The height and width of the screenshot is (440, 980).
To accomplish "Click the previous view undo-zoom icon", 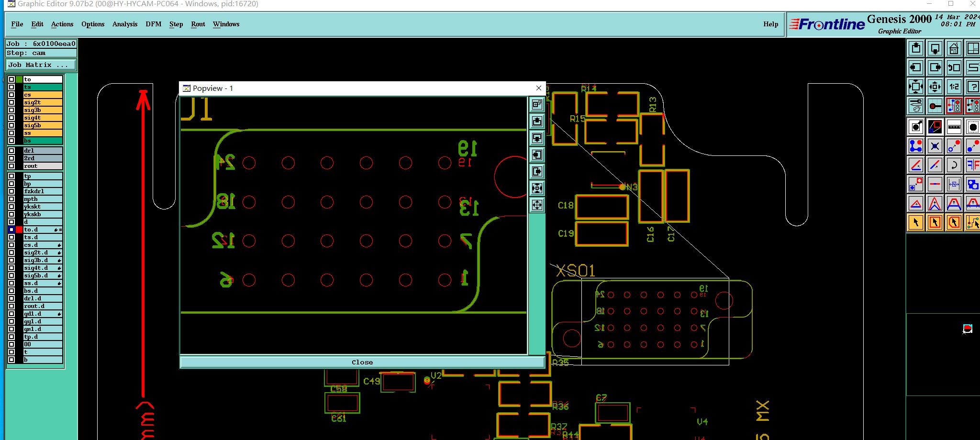I will [954, 67].
